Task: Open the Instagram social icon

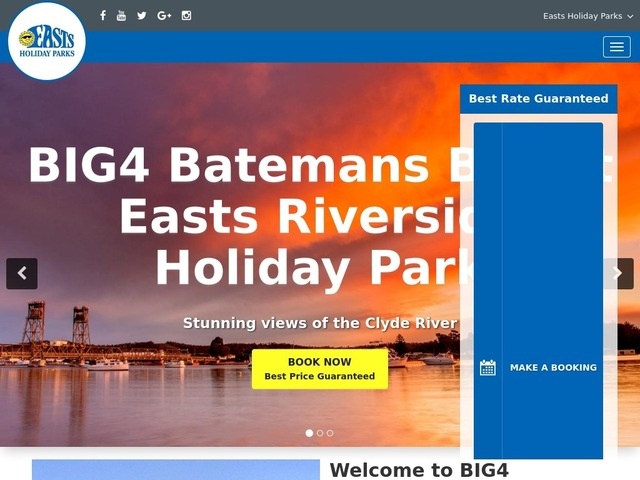Action: [x=186, y=16]
